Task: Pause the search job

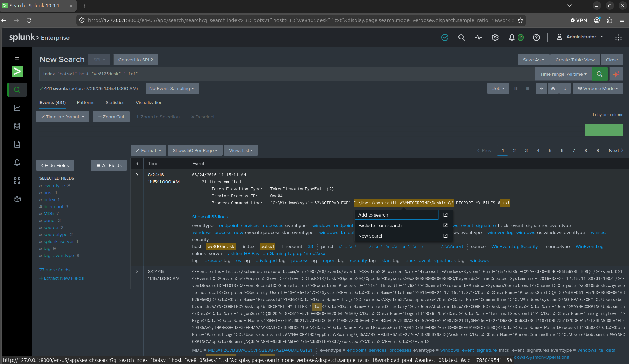Action: coord(516,89)
